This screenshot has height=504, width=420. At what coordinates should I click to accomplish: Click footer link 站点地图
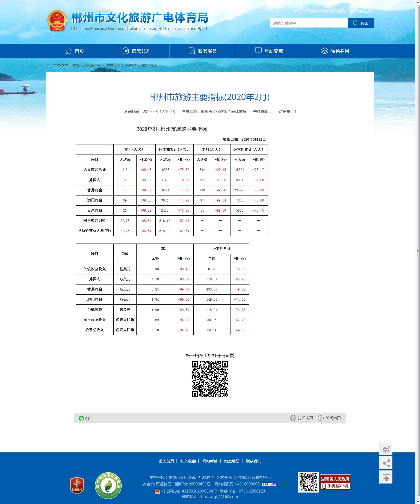point(232,461)
